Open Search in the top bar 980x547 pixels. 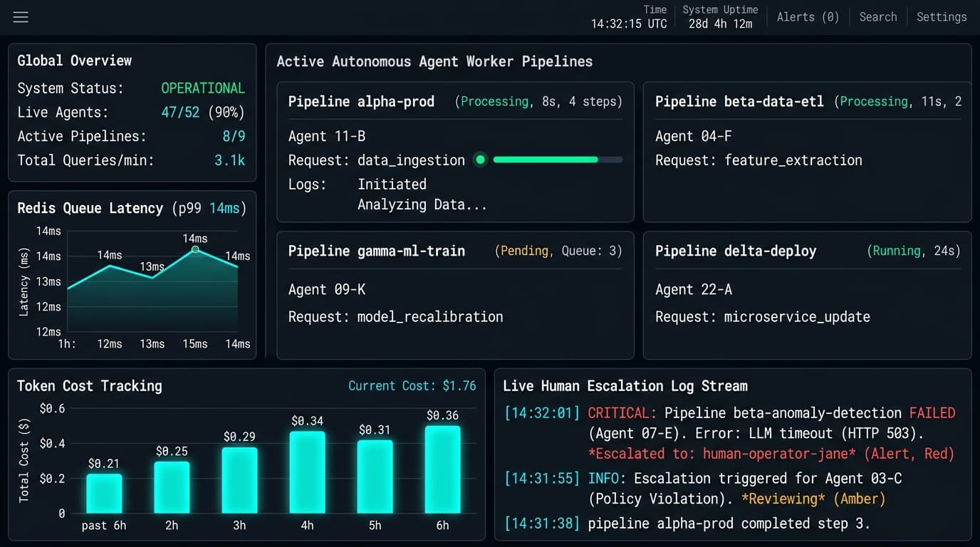point(878,17)
